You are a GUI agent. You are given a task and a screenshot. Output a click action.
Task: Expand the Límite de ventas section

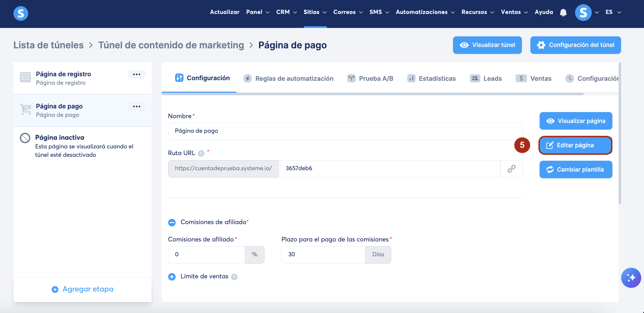(x=172, y=277)
